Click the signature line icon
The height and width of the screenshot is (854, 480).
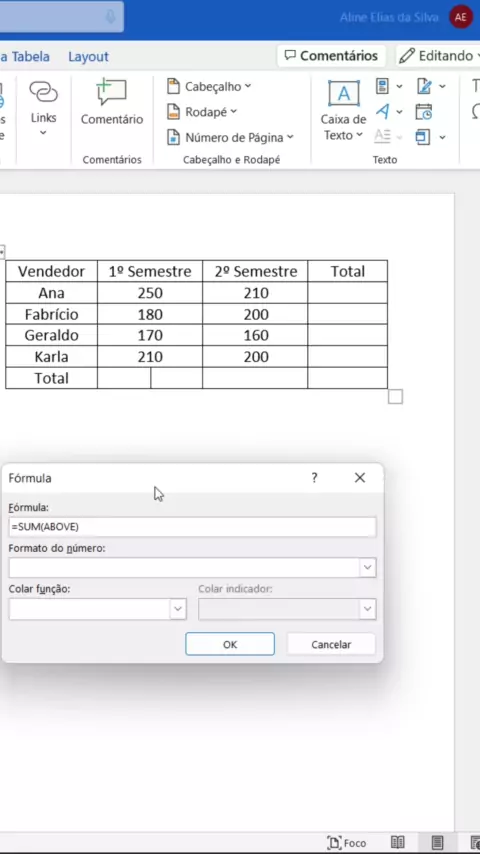pyautogui.click(x=430, y=86)
